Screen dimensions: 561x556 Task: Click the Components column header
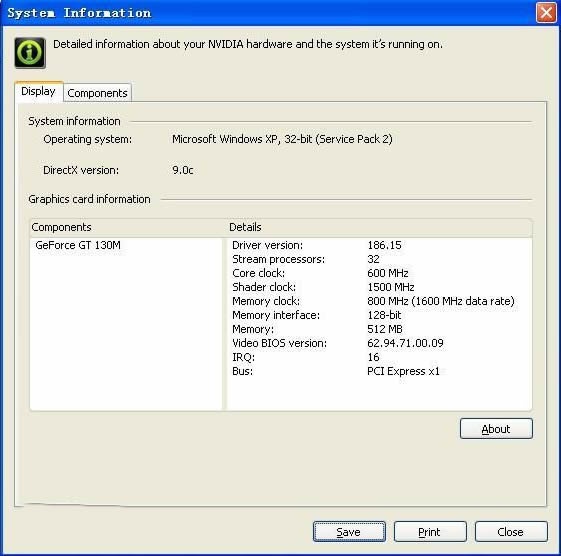click(x=127, y=227)
